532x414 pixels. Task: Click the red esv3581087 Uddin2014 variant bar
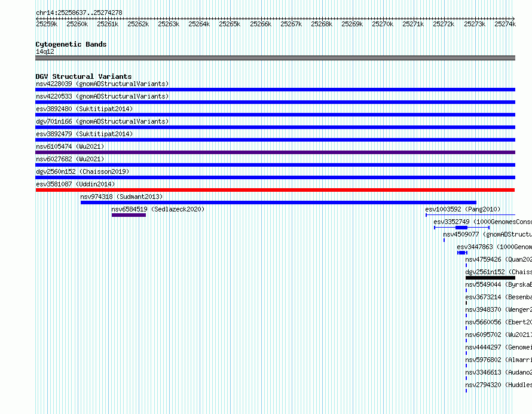coord(275,190)
